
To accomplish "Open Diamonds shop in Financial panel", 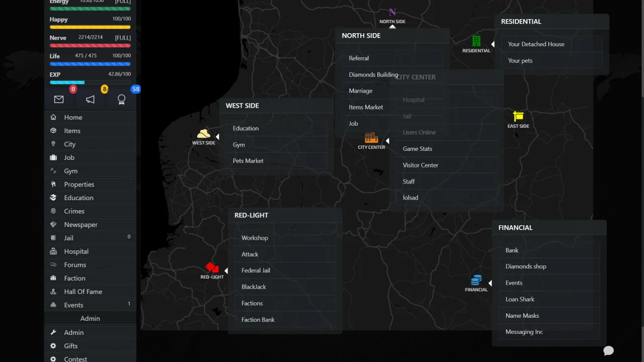I will tap(549, 266).
